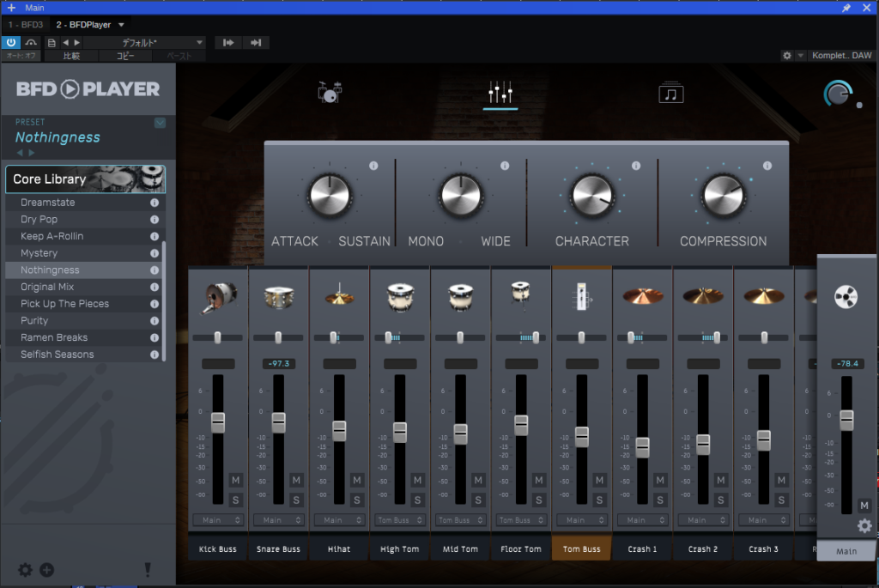Click the compare (比較) button
879x588 pixels.
[72, 56]
